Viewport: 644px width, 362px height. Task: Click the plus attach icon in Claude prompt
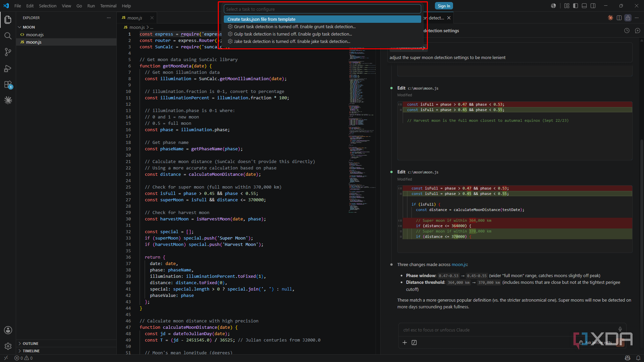tap(405, 343)
